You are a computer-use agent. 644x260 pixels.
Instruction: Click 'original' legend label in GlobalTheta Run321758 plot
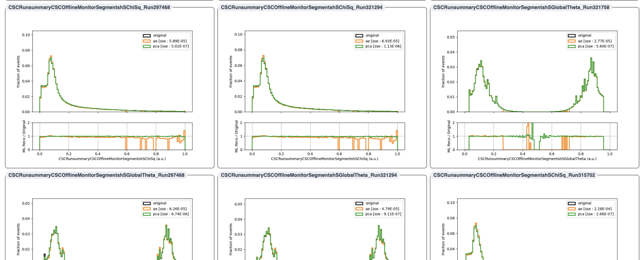click(584, 36)
